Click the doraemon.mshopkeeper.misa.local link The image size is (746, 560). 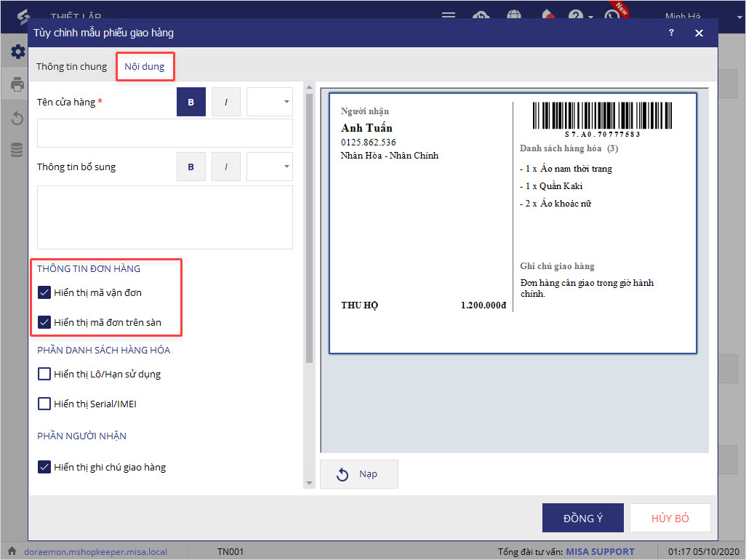(x=96, y=551)
